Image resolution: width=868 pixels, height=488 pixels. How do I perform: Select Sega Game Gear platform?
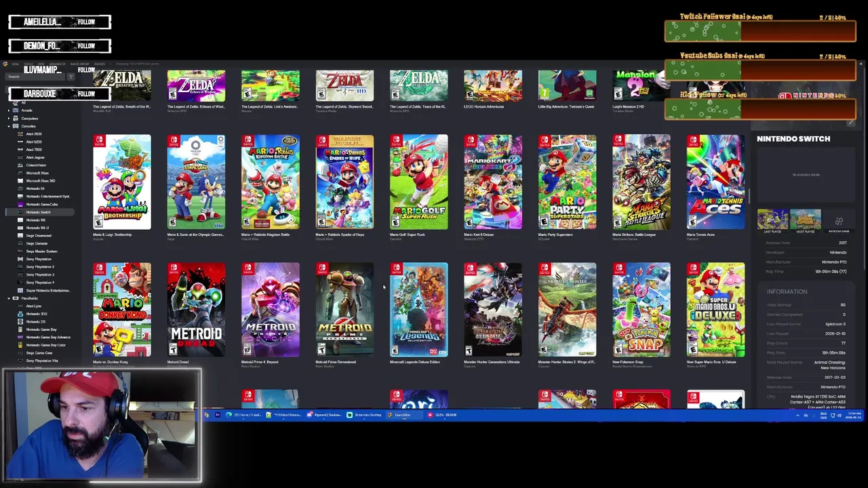pos(39,353)
